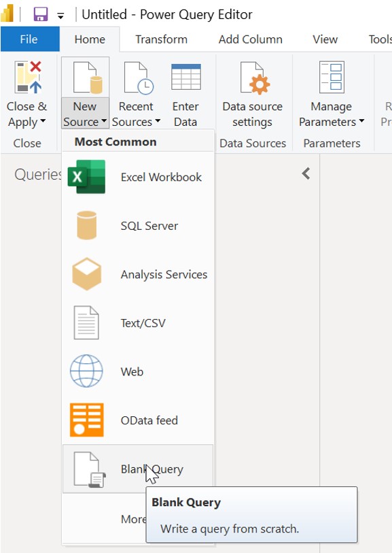392x553 pixels.
Task: Click the Untitled - Power Query Editor title
Action: point(167,14)
